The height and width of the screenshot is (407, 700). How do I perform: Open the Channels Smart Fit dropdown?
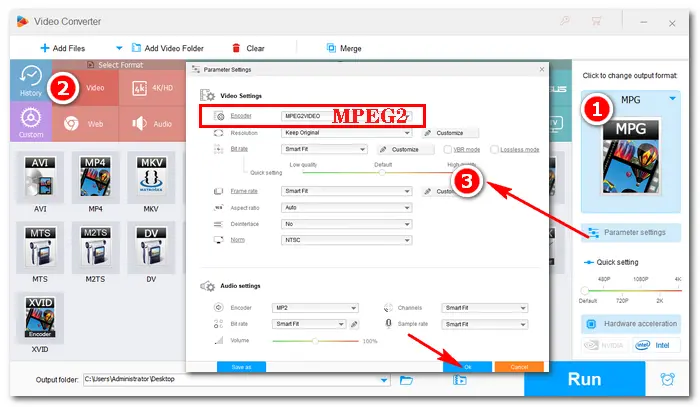[x=484, y=307]
